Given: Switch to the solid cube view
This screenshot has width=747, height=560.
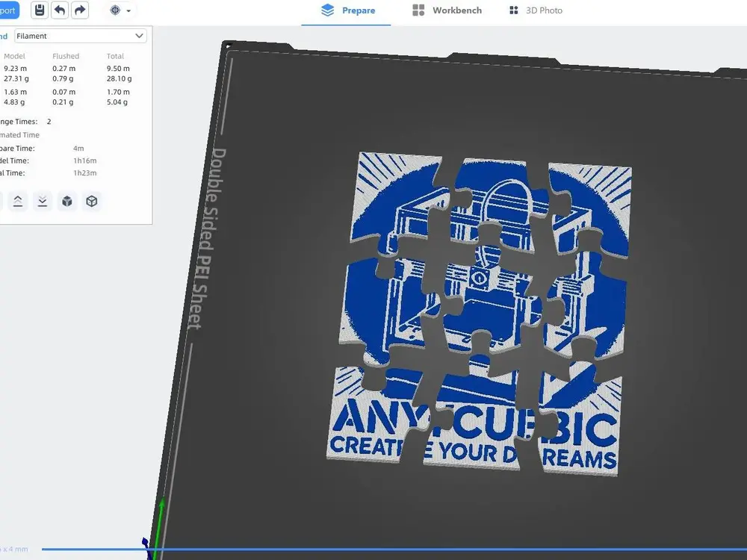Looking at the screenshot, I should coord(67,202).
